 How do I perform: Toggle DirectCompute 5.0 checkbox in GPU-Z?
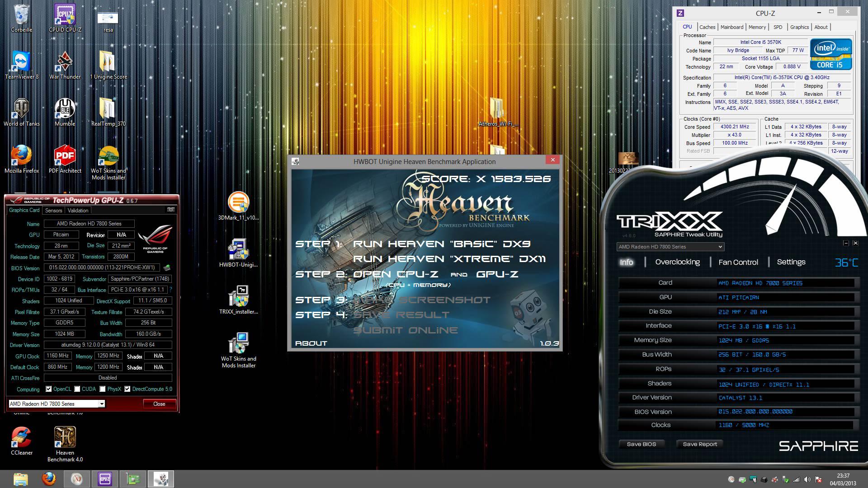pyautogui.click(x=127, y=389)
